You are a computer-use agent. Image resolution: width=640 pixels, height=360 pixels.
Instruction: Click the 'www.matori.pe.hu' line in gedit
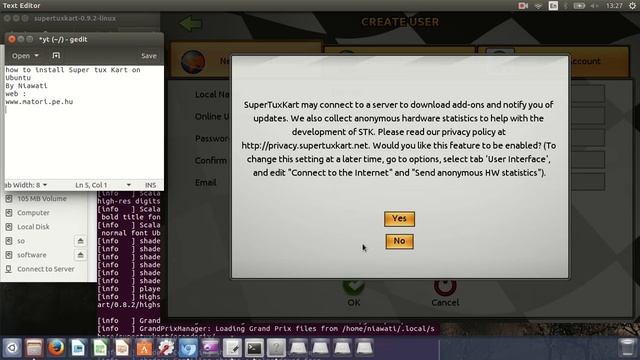point(39,102)
